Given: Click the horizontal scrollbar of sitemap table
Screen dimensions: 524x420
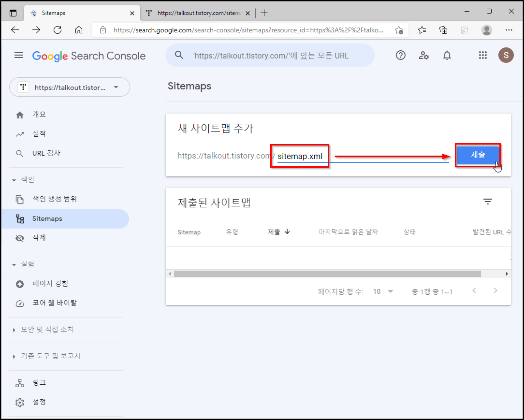Looking at the screenshot, I should (327, 274).
